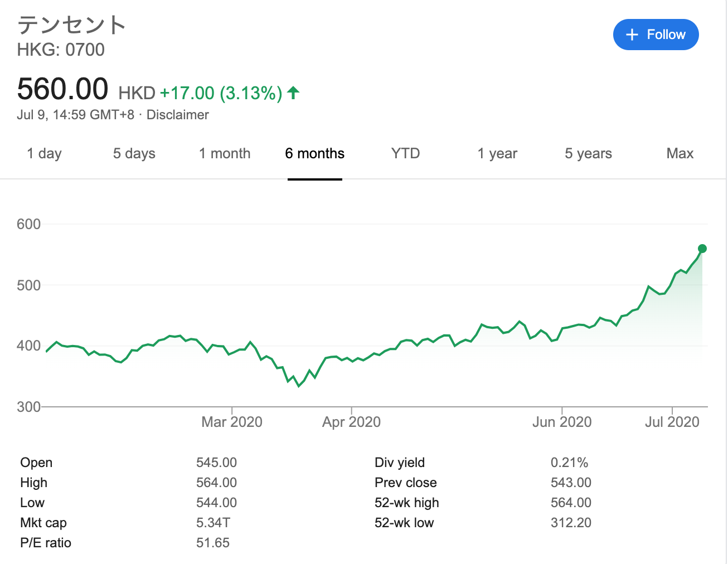728x564 pixels.
Task: Open the Max range tab
Action: [680, 154]
